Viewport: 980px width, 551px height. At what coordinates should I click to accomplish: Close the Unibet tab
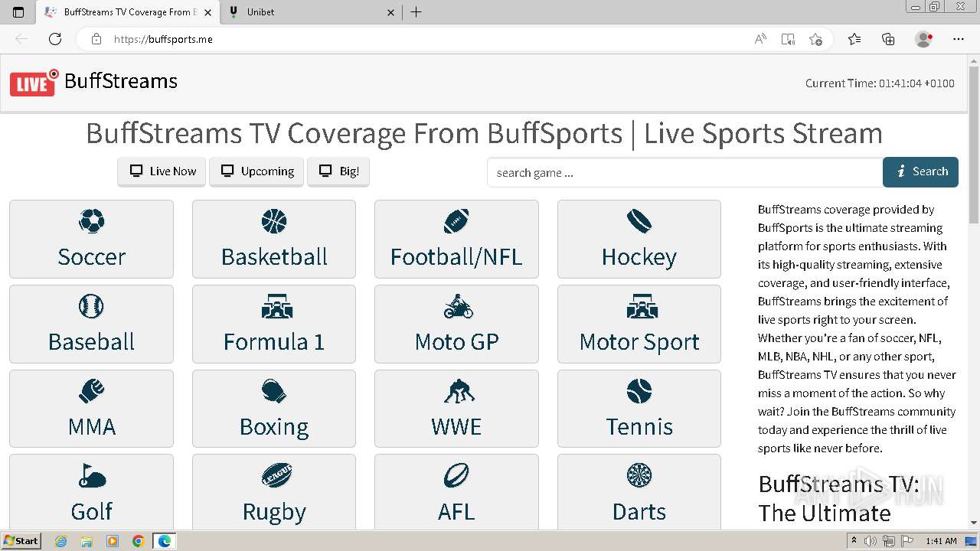click(x=391, y=12)
